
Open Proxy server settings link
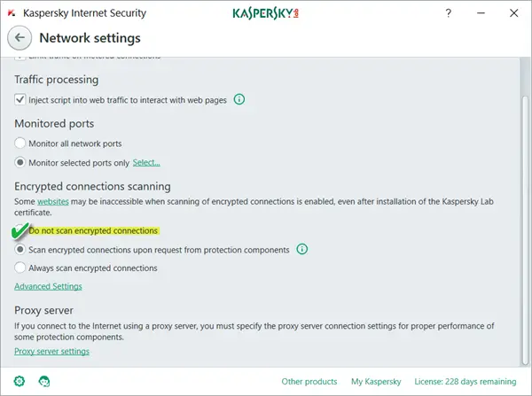pyautogui.click(x=52, y=351)
